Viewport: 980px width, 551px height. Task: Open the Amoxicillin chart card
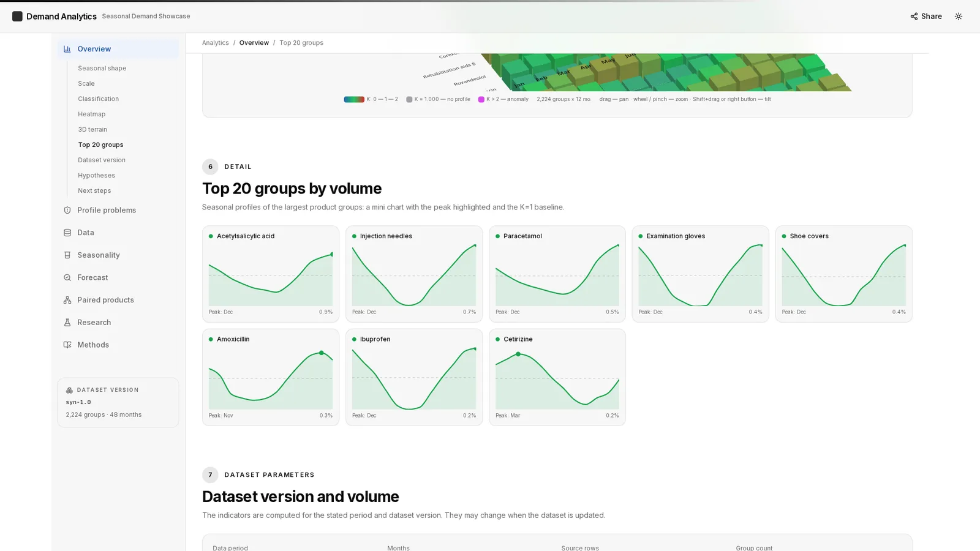(271, 377)
